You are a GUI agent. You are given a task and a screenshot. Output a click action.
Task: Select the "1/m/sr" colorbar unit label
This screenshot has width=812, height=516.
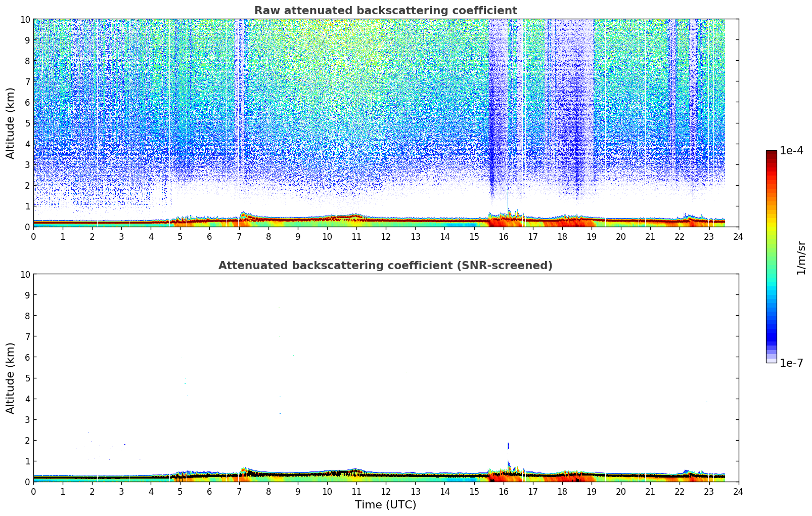click(800, 257)
